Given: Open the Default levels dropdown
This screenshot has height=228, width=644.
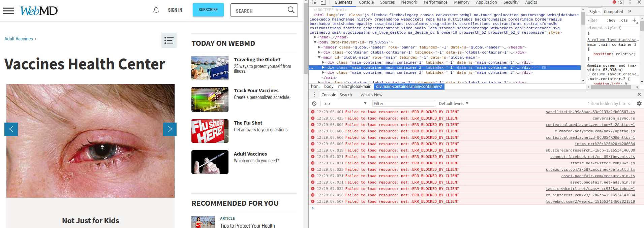Looking at the screenshot, I should [454, 103].
